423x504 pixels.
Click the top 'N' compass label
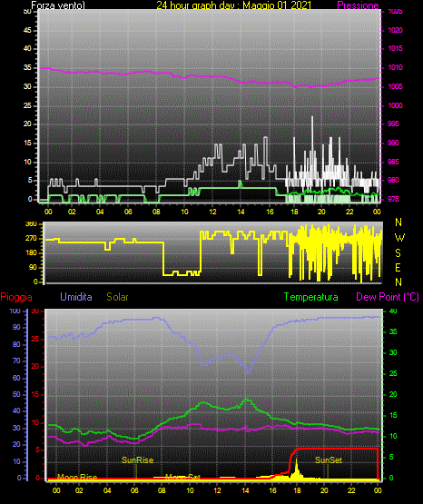point(398,222)
